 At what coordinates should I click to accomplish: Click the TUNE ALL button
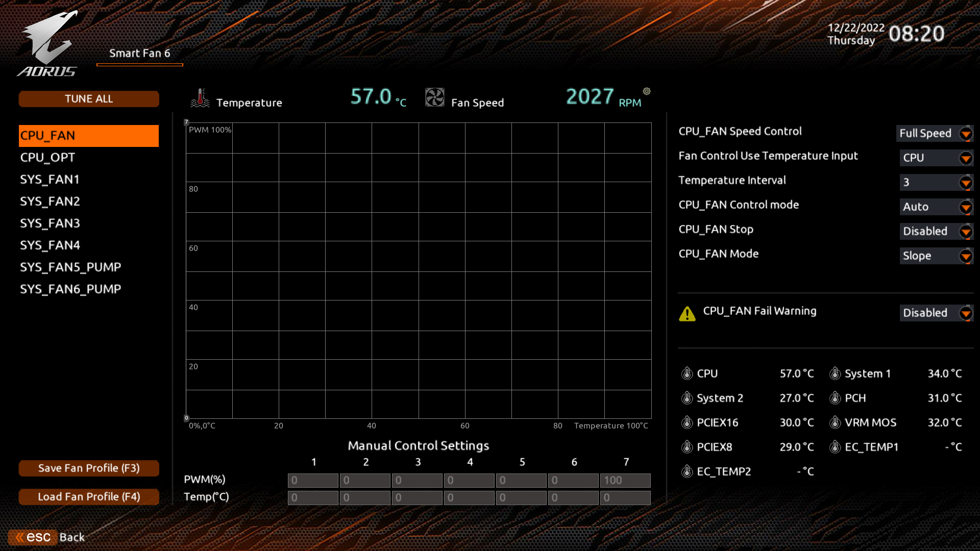pos(89,99)
